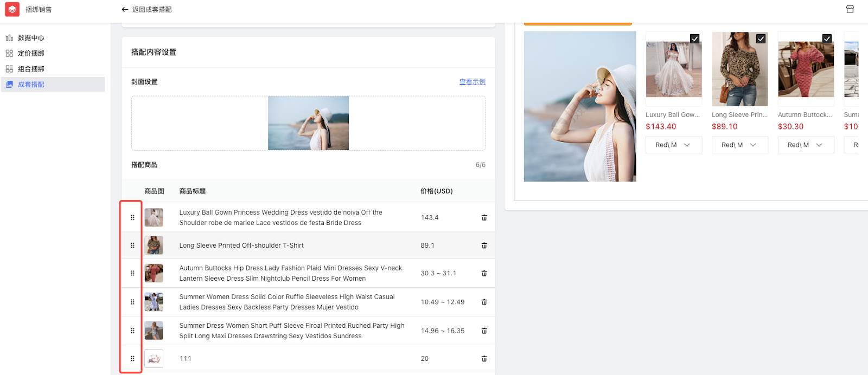
Task: Open 定价捆绑 in the sidebar
Action: pos(53,54)
